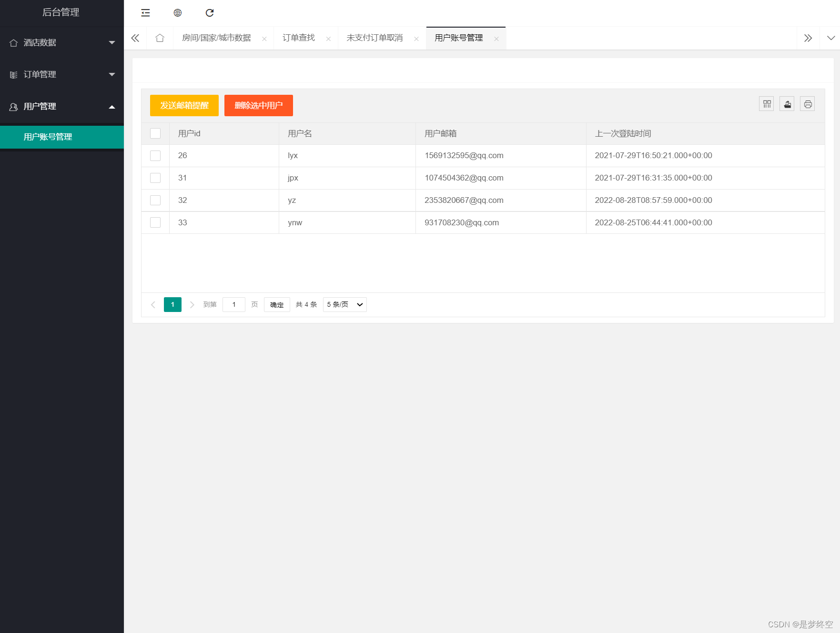Click login time 2021-07-29T16:31:35.000+00:00
Image resolution: width=840 pixels, height=633 pixels.
pyautogui.click(x=653, y=178)
